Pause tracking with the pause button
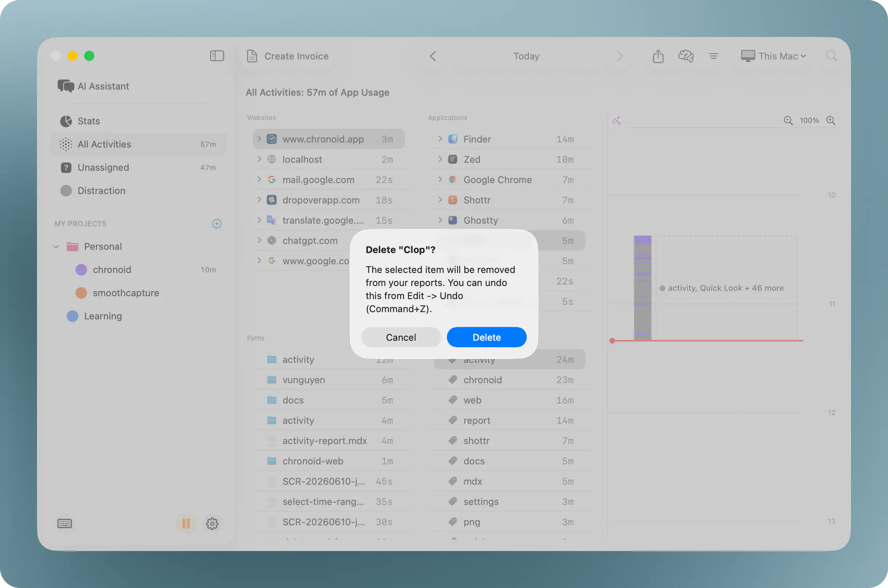The height and width of the screenshot is (588, 888). (186, 523)
